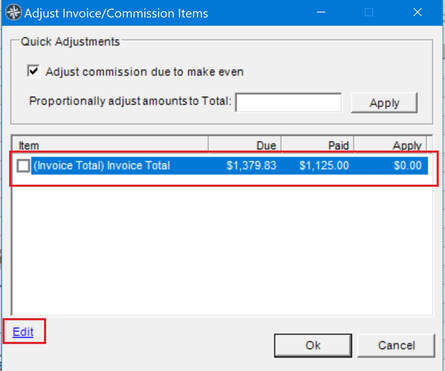Click the Apply column header
Screen dimensions: 445x371
pos(390,145)
